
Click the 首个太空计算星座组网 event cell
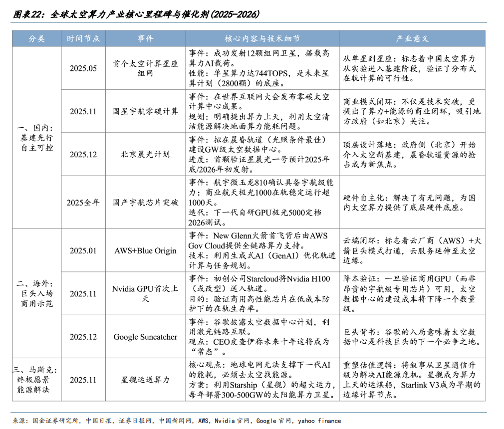(145, 68)
